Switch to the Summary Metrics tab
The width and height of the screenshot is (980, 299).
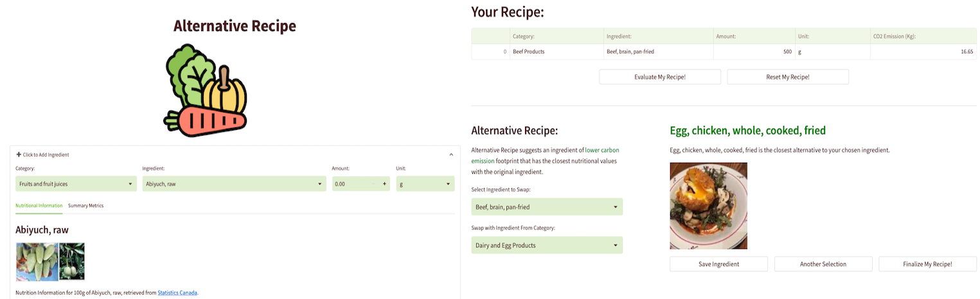85,206
